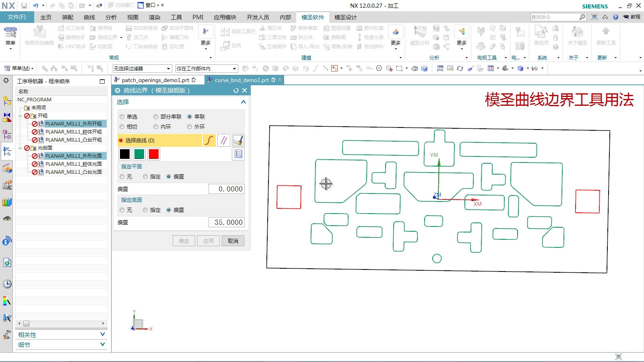Click the 模型分析 ribbon icon
The width and height of the screenshot is (644, 362).
point(419,35)
